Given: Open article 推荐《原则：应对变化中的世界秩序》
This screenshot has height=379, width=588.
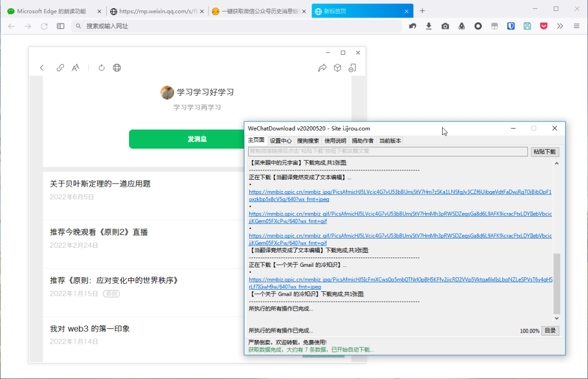Looking at the screenshot, I should 114,280.
